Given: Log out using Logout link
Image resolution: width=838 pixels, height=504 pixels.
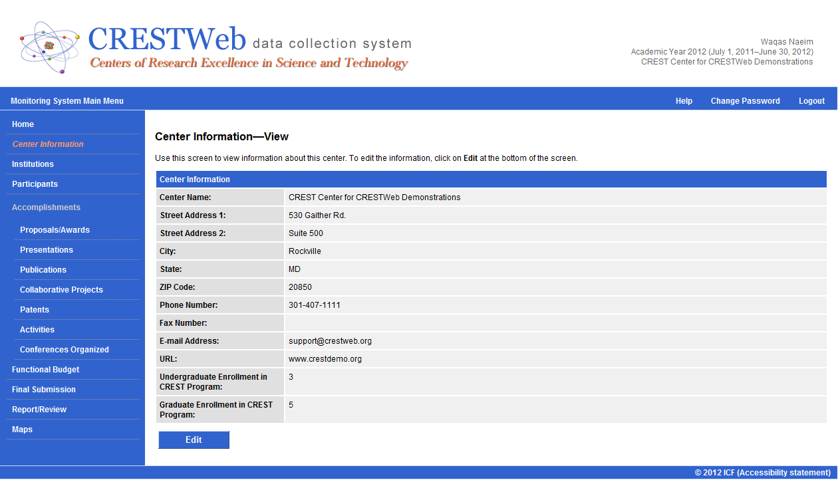Looking at the screenshot, I should tap(811, 101).
